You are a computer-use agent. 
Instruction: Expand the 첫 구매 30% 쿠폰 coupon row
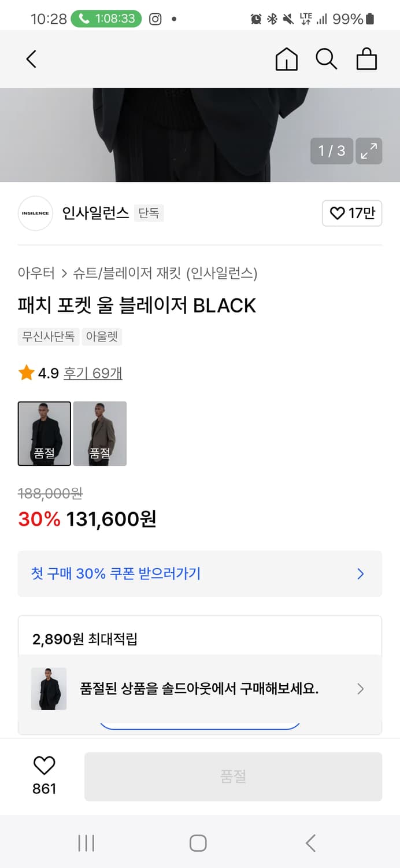(x=200, y=573)
